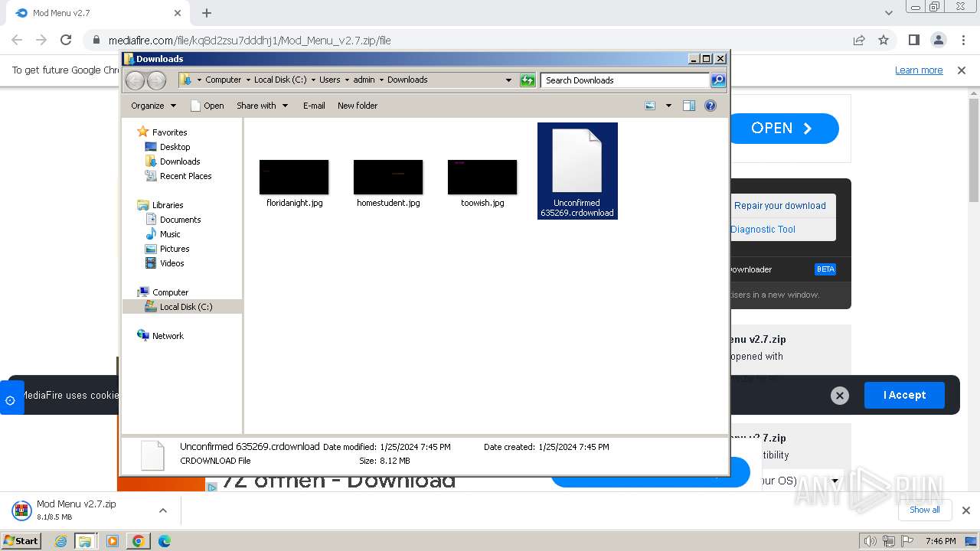This screenshot has width=980, height=551.
Task: Open the Windows Start menu
Action: pos(21,541)
